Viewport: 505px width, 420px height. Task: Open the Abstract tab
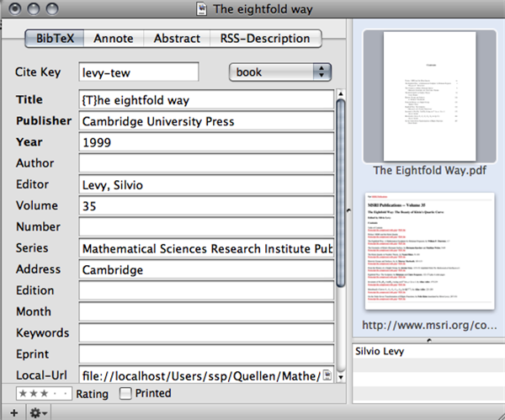click(x=177, y=39)
